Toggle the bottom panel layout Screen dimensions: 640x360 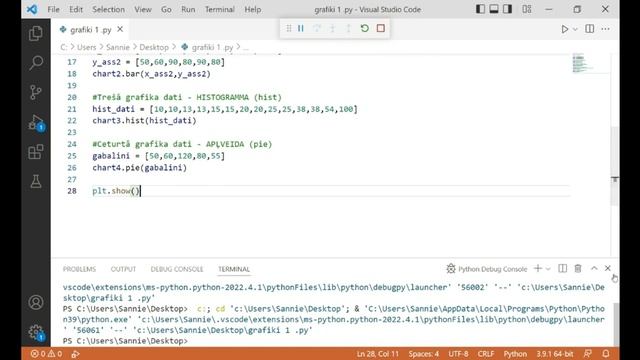point(494,9)
